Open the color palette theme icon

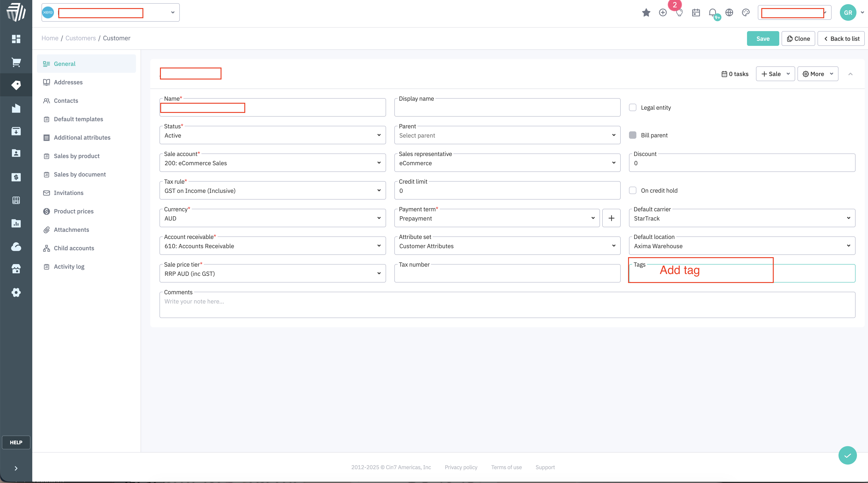point(746,12)
